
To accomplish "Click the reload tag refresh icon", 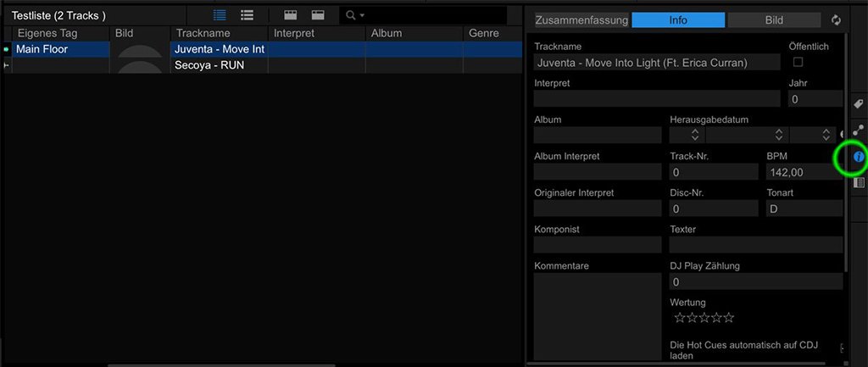I will (x=837, y=20).
